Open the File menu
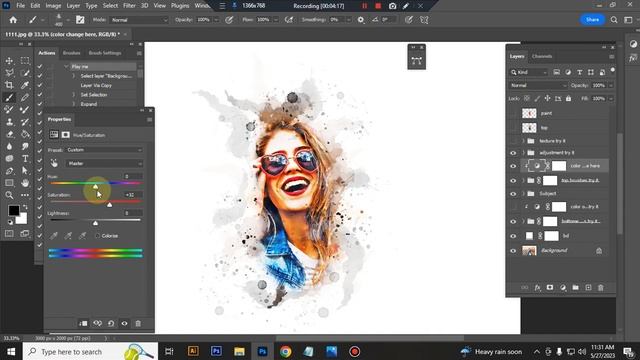The width and height of the screenshot is (640, 360). pos(20,6)
